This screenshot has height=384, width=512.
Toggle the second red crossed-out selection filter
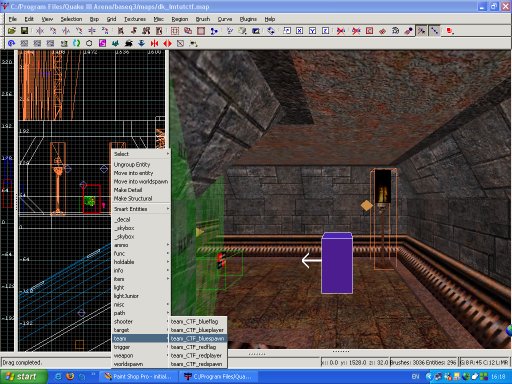point(356,31)
